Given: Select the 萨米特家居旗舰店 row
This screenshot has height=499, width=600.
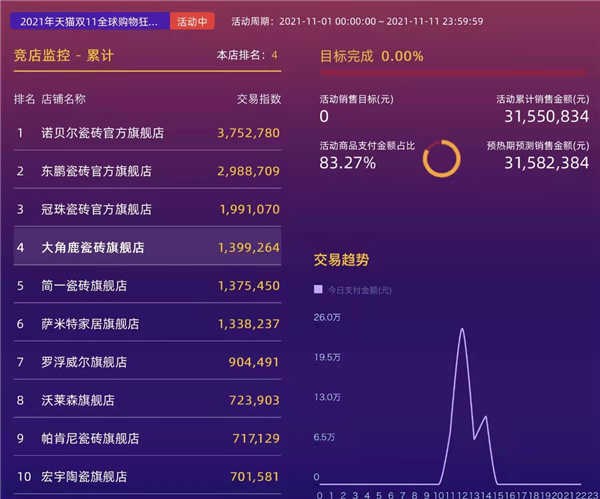Looking at the screenshot, I should coord(147,323).
